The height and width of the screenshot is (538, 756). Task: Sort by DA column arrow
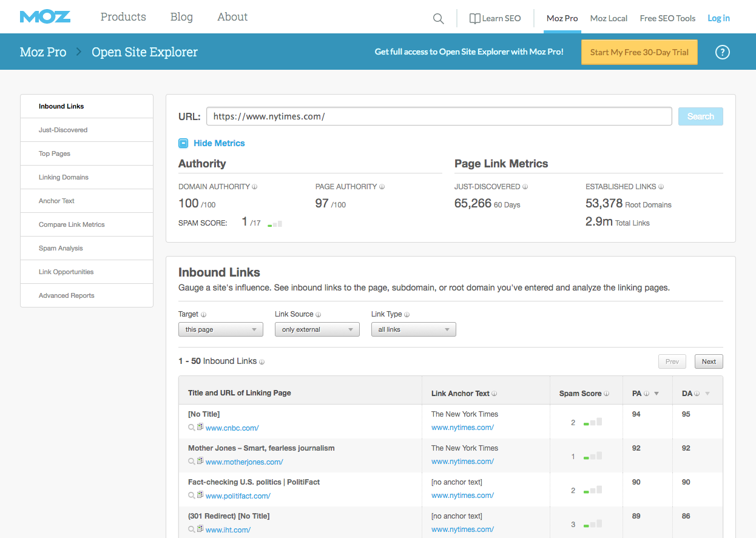(x=707, y=394)
